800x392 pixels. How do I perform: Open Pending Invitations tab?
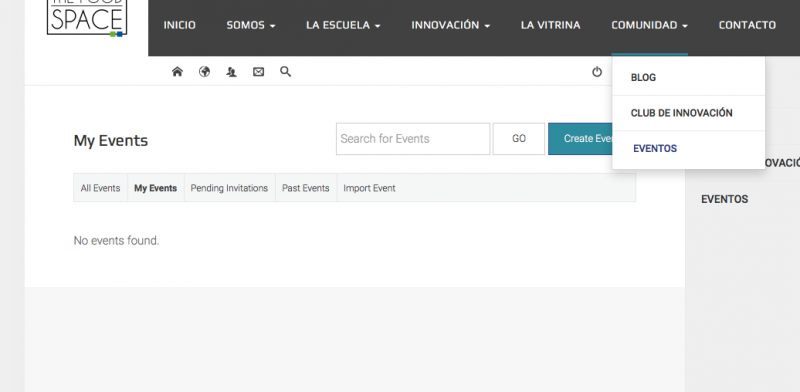pos(229,188)
